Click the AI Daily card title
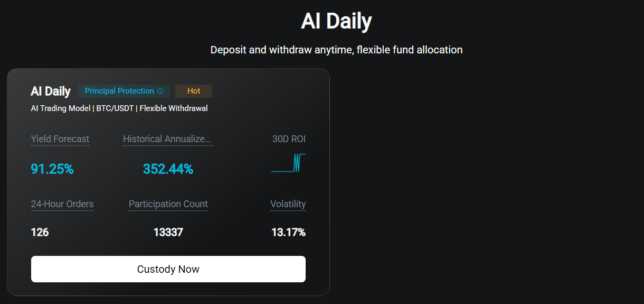Viewport: 644px width, 304px height. click(51, 91)
